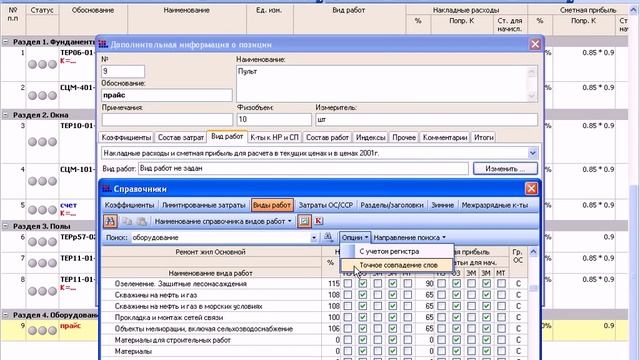Open Межразрядные к-ты tab

495,205
